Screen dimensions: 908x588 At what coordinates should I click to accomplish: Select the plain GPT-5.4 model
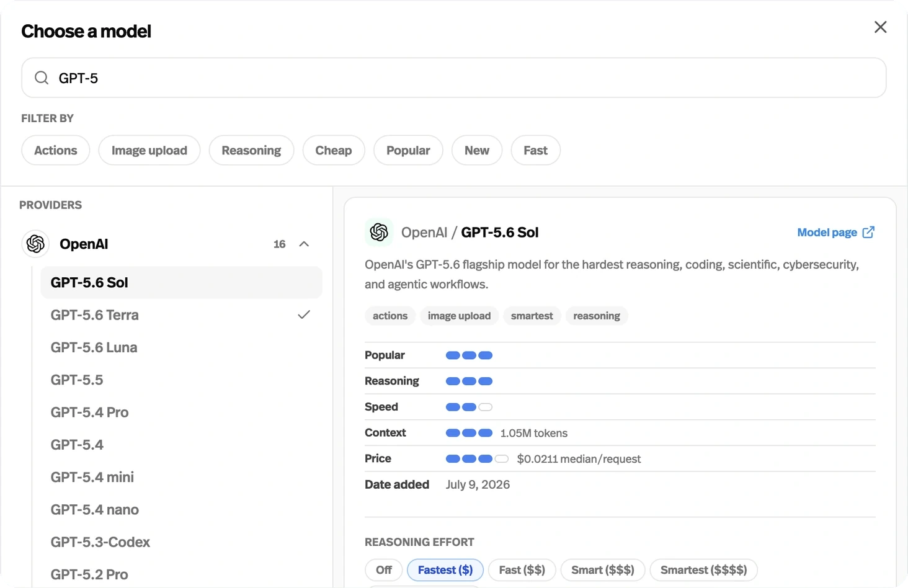click(x=182, y=445)
